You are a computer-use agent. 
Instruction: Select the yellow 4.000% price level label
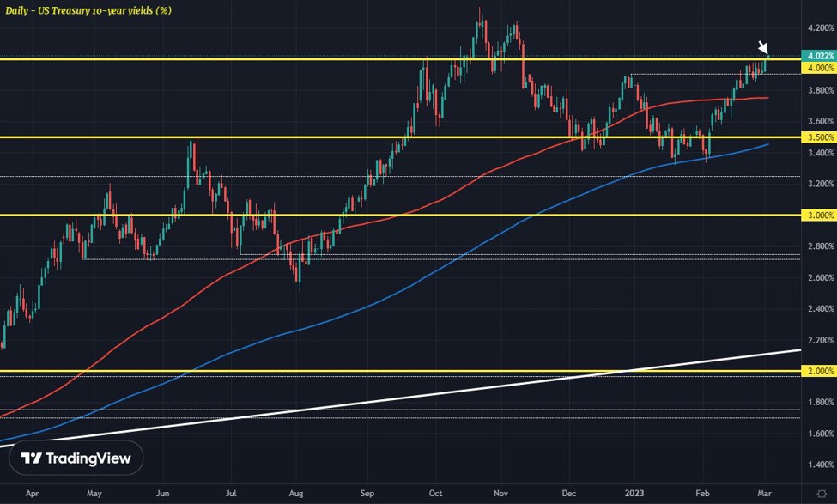pos(817,68)
